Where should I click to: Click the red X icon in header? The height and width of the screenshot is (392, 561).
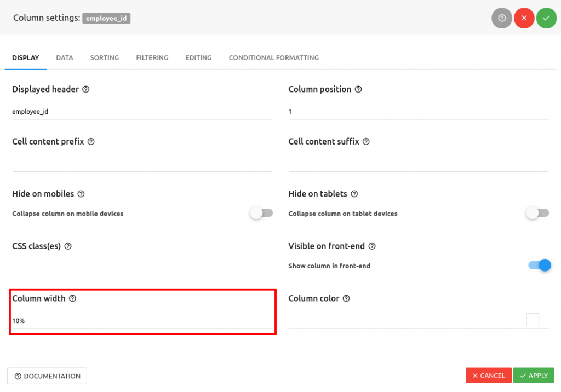pos(524,18)
